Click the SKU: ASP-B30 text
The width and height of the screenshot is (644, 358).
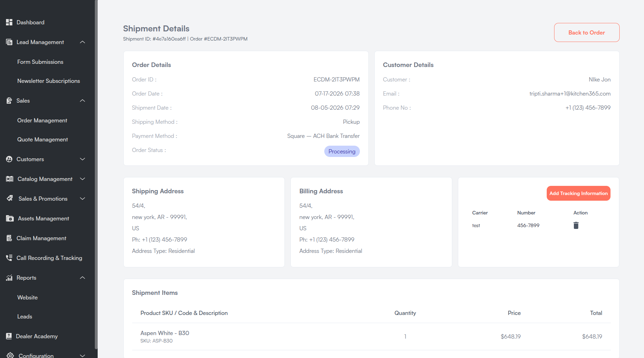(157, 341)
